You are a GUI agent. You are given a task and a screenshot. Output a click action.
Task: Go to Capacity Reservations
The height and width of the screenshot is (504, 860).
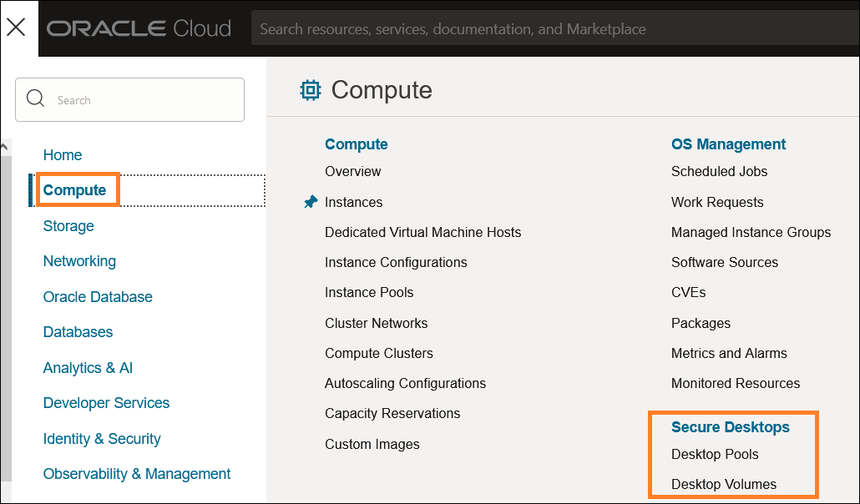[x=392, y=413]
